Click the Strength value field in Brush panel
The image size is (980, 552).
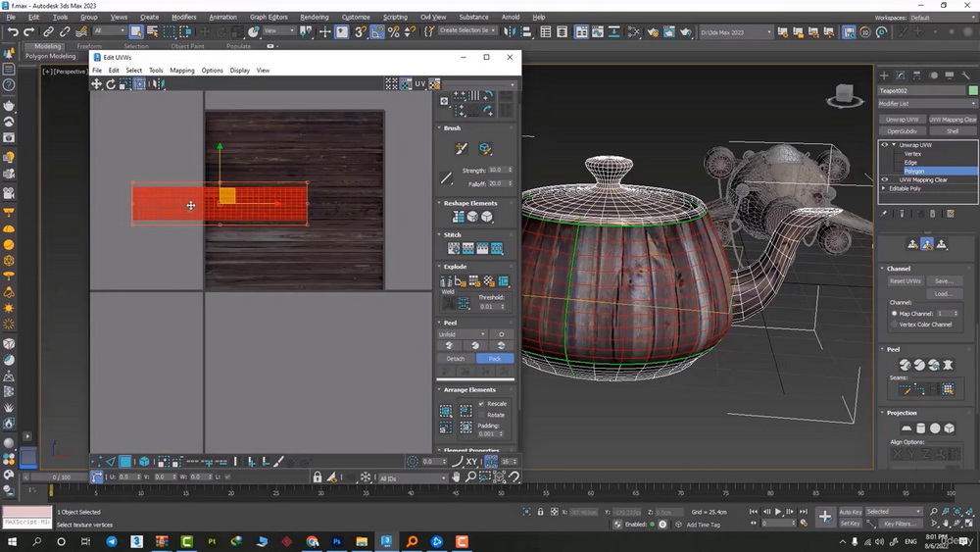click(498, 170)
